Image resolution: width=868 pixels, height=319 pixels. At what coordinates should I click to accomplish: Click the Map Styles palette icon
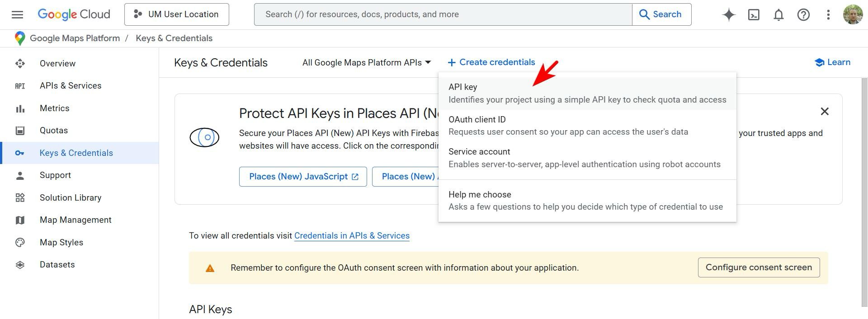coord(20,243)
